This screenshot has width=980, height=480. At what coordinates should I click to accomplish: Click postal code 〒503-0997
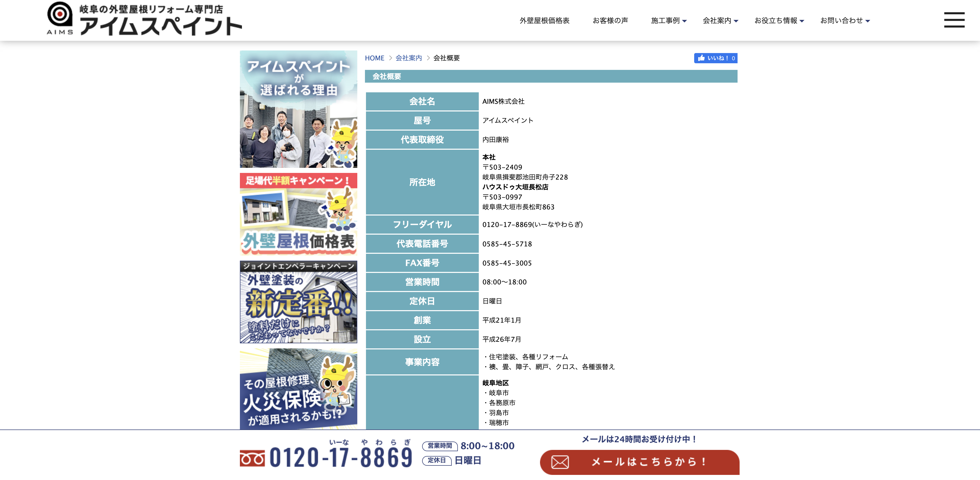tap(502, 197)
